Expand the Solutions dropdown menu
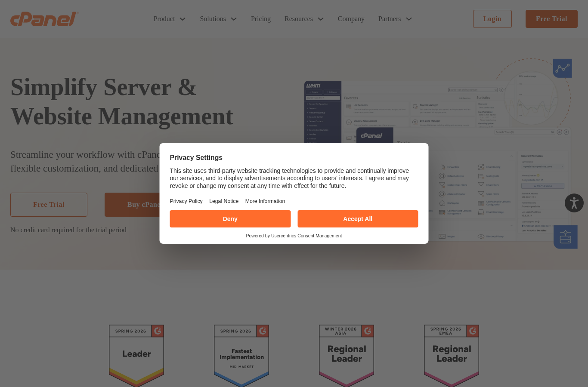588x387 pixels. [218, 19]
